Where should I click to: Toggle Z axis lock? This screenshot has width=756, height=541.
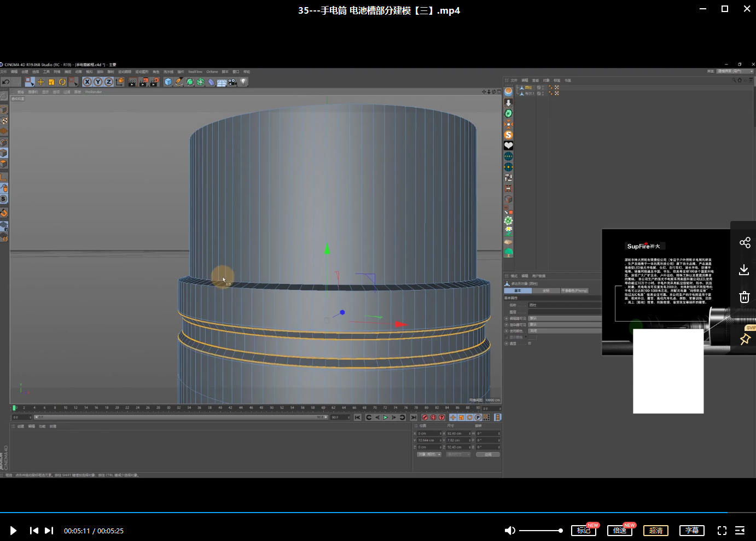108,82
